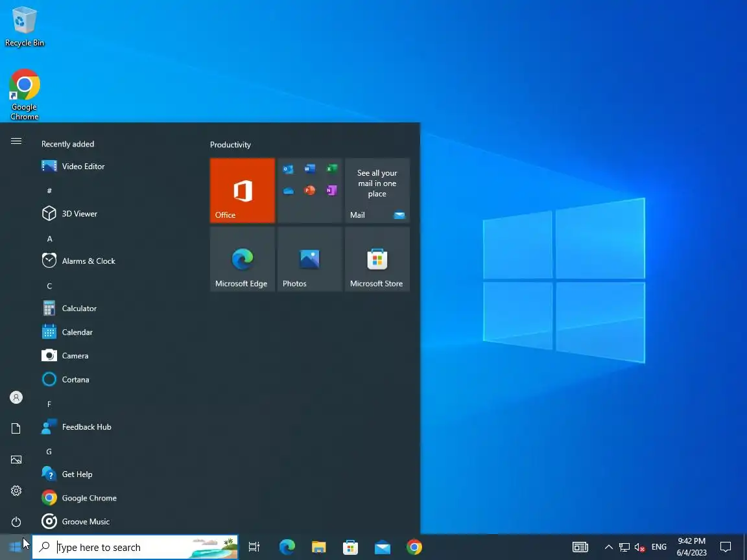Open Mail from the taskbar
The height and width of the screenshot is (560, 747).
(x=383, y=547)
